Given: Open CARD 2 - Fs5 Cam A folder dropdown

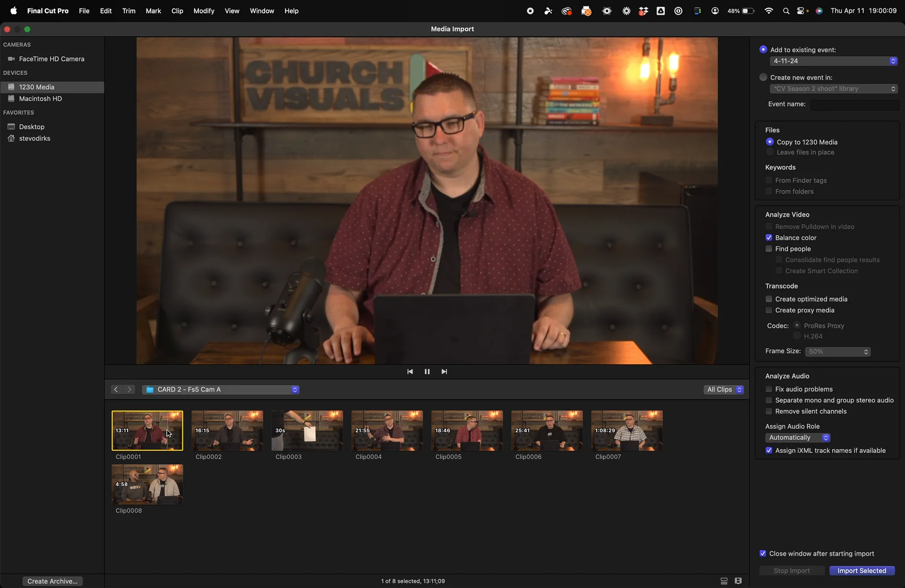Looking at the screenshot, I should [221, 390].
